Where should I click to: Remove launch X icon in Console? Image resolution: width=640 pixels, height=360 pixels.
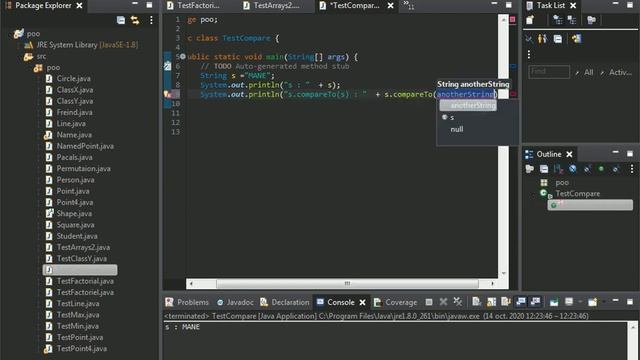(x=443, y=302)
